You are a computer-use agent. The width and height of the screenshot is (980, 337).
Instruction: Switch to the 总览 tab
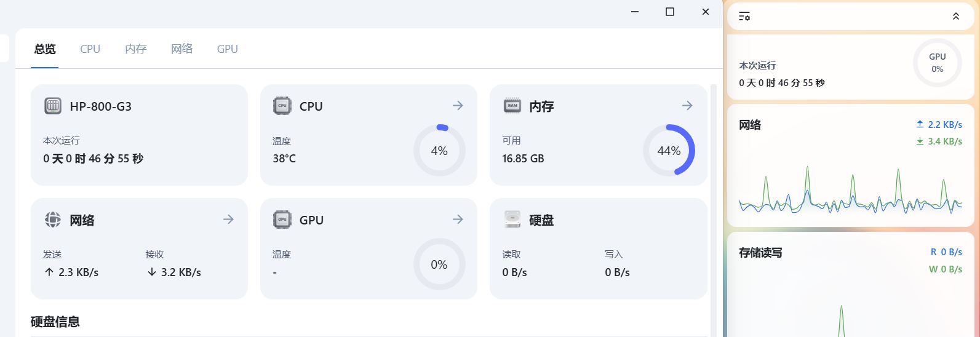45,49
